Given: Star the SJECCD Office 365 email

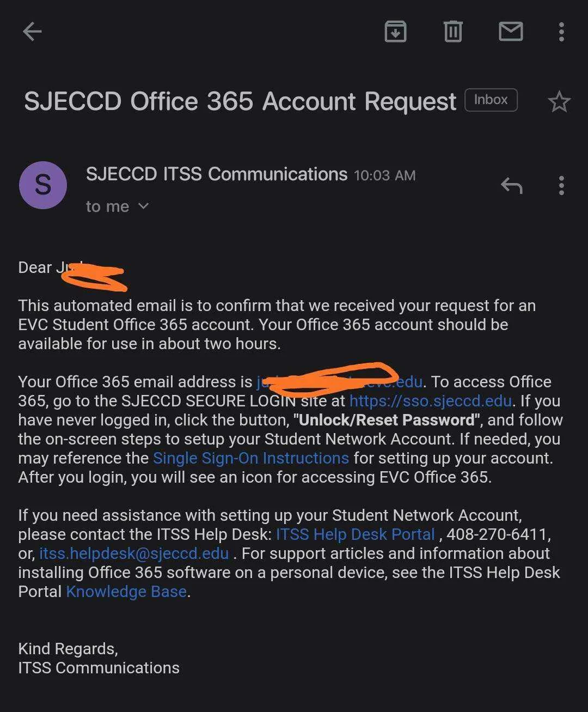Looking at the screenshot, I should tap(559, 102).
